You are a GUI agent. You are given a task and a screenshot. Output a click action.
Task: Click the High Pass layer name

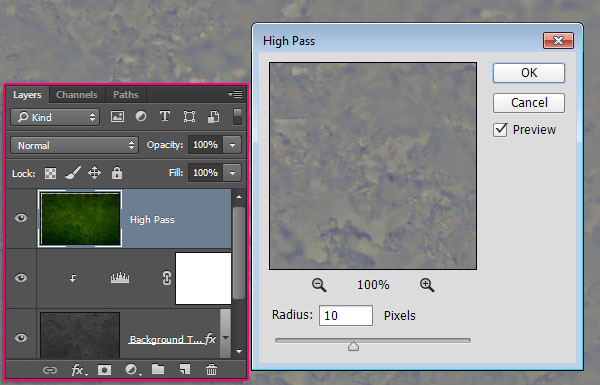coord(152,220)
